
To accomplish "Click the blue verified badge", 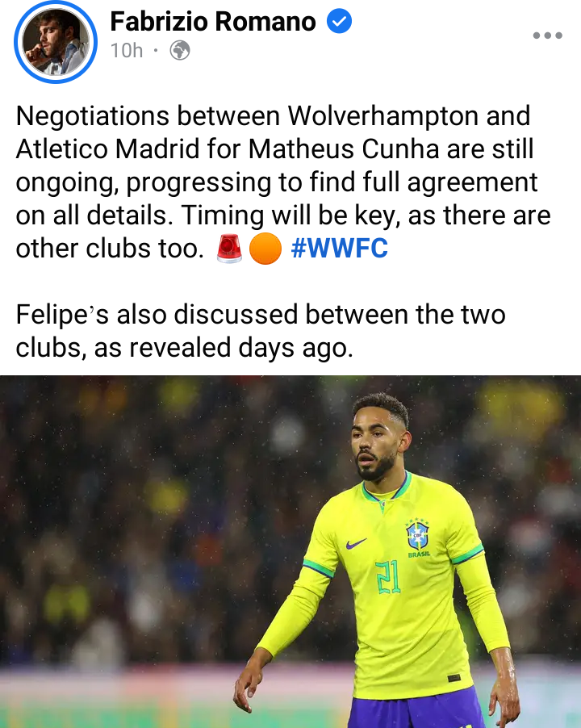I will (339, 21).
